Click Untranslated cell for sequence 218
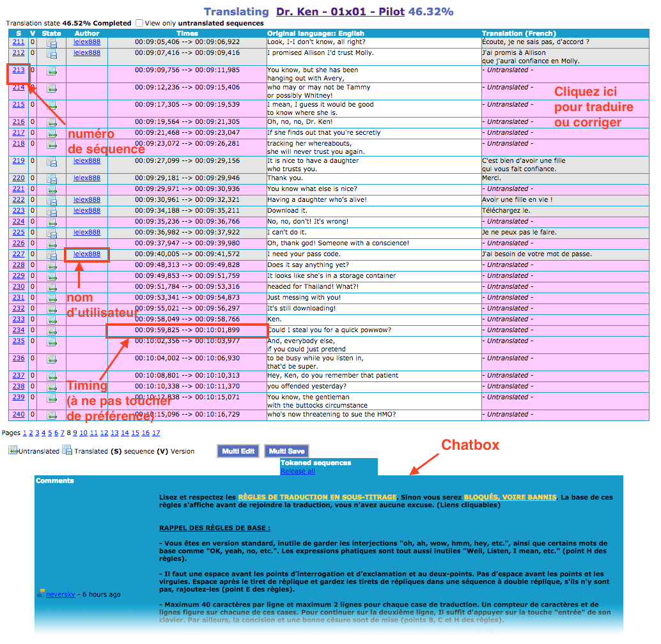Viewport: 661px width, 644px height. 565,148
